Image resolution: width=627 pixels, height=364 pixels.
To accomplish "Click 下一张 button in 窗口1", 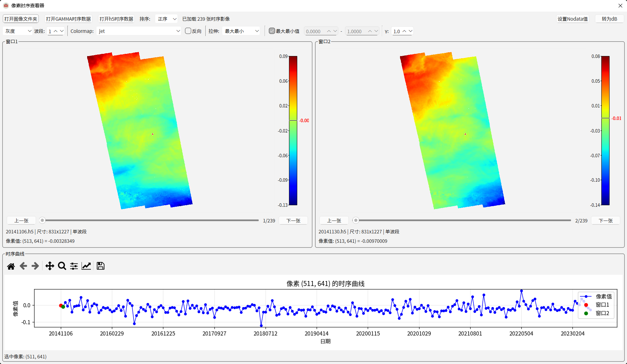I will tap(293, 221).
